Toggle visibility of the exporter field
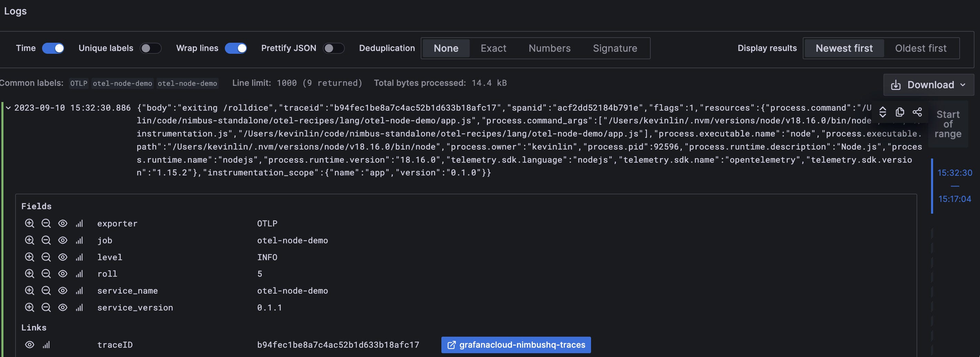The height and width of the screenshot is (357, 980). [x=62, y=223]
